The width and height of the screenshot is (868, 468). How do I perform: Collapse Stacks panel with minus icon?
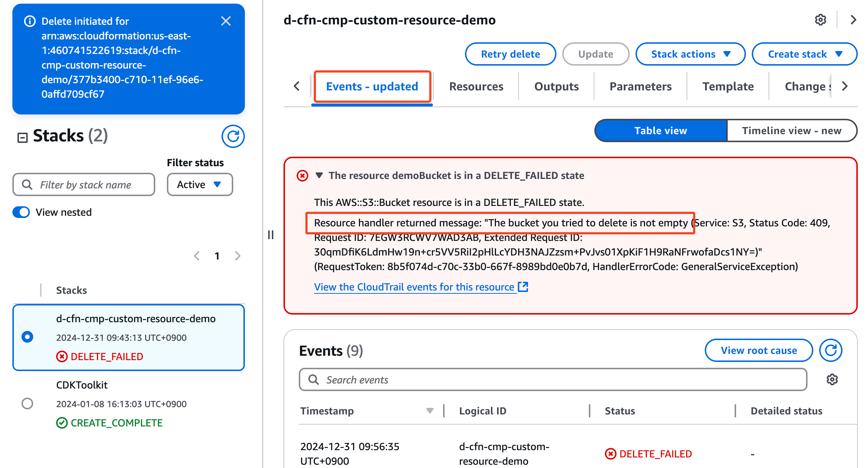pos(23,137)
